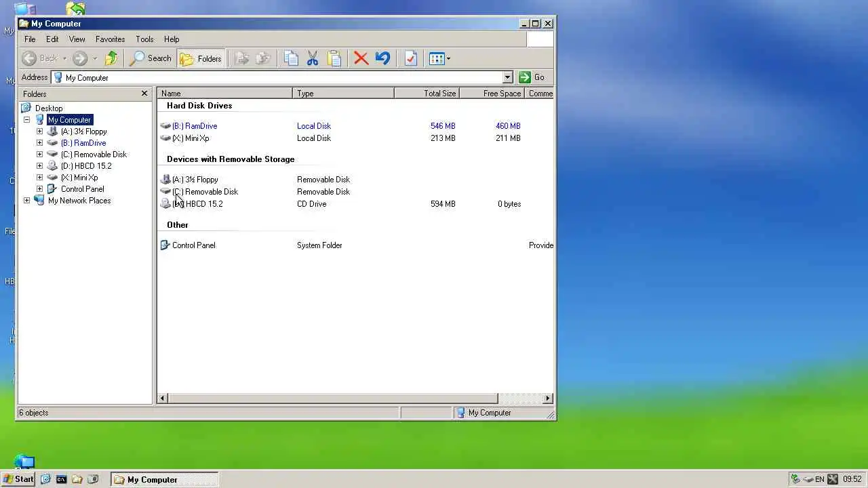Click the Back navigation arrow
The width and height of the screenshot is (868, 488).
click(x=29, y=58)
